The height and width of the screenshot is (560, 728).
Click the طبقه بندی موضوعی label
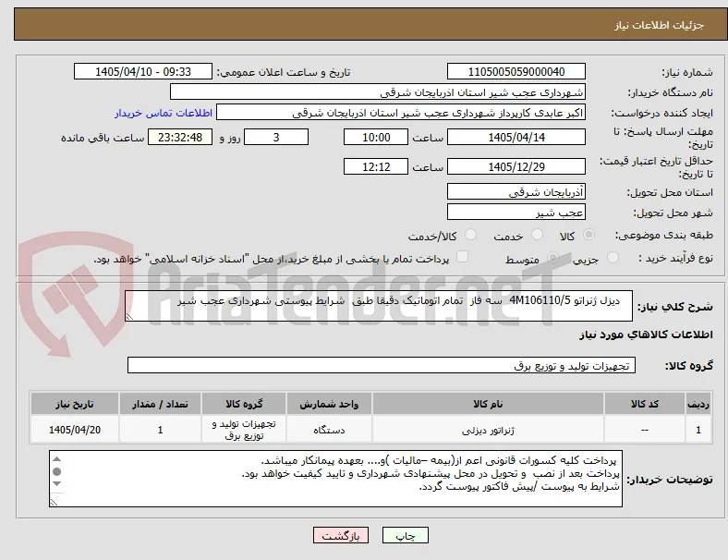[x=664, y=235]
